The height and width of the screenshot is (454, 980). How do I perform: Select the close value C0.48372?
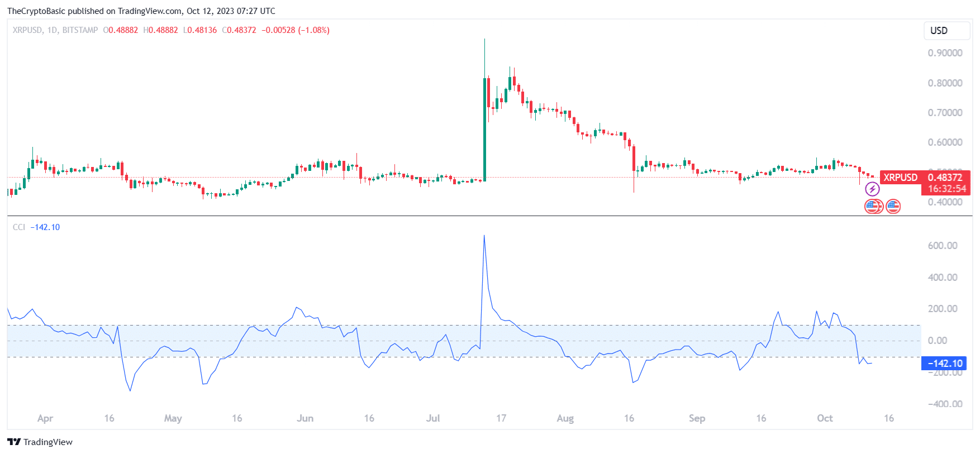tap(239, 30)
